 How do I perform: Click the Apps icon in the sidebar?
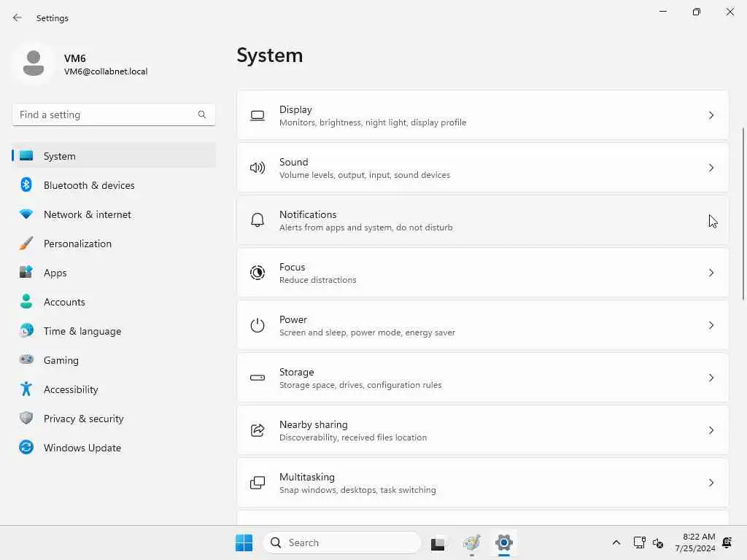point(26,272)
